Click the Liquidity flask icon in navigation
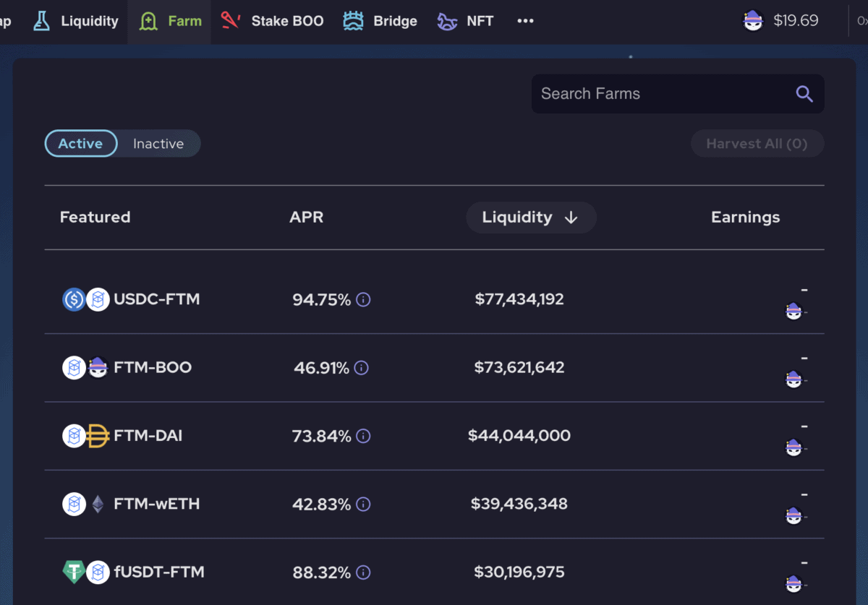This screenshot has width=868, height=605. tap(42, 21)
